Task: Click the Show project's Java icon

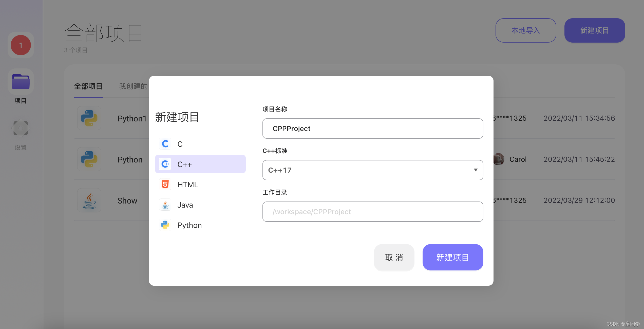Action: click(89, 200)
